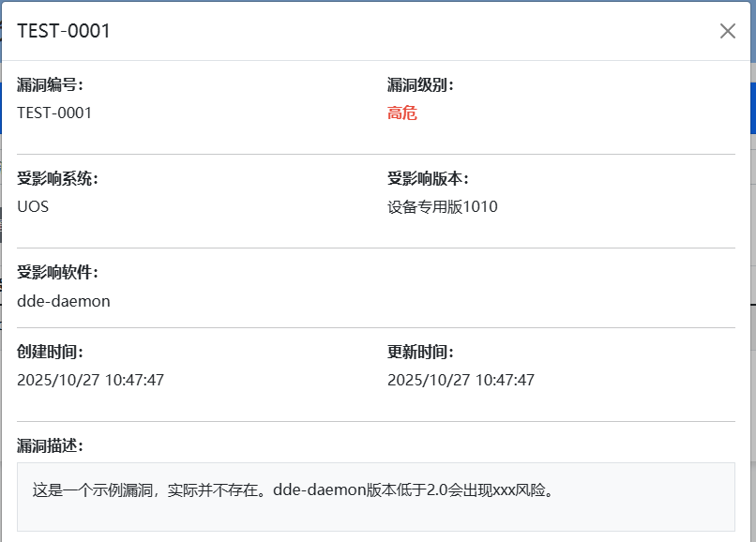The width and height of the screenshot is (756, 542).
Task: Click the TEST-0001 dialog title
Action: pos(62,30)
